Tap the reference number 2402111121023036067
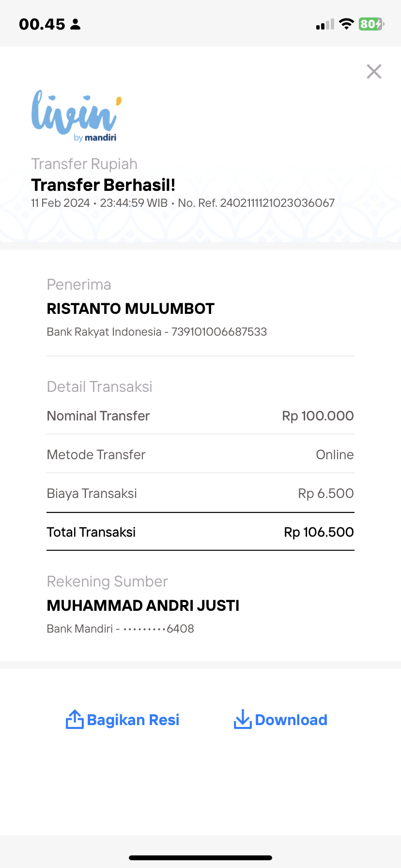Image resolution: width=401 pixels, height=868 pixels. pyautogui.click(x=278, y=203)
